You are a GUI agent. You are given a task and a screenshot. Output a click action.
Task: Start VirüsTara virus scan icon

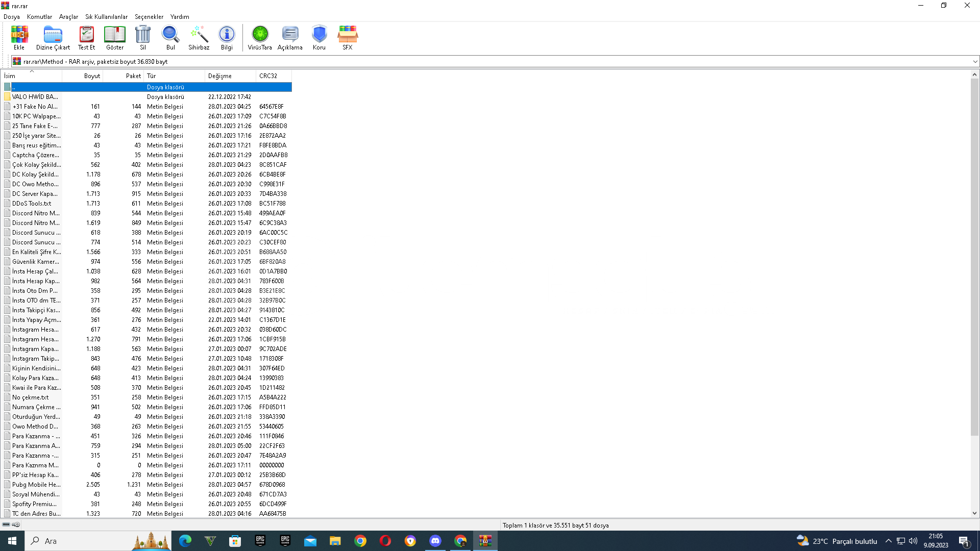click(x=260, y=37)
